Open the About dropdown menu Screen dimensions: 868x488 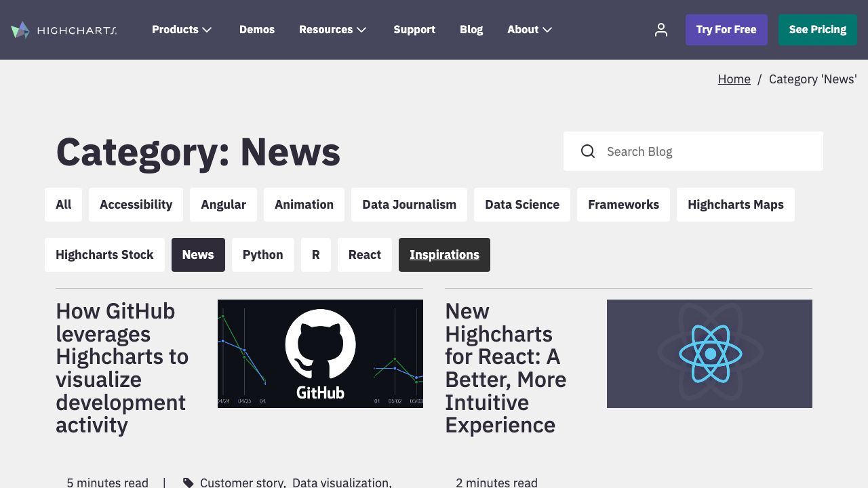coord(530,30)
